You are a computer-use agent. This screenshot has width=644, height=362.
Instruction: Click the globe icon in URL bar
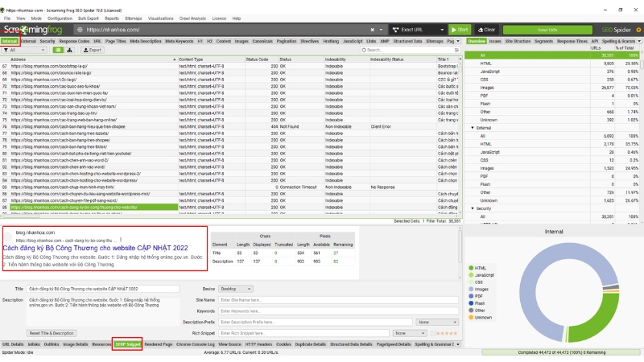click(x=80, y=30)
